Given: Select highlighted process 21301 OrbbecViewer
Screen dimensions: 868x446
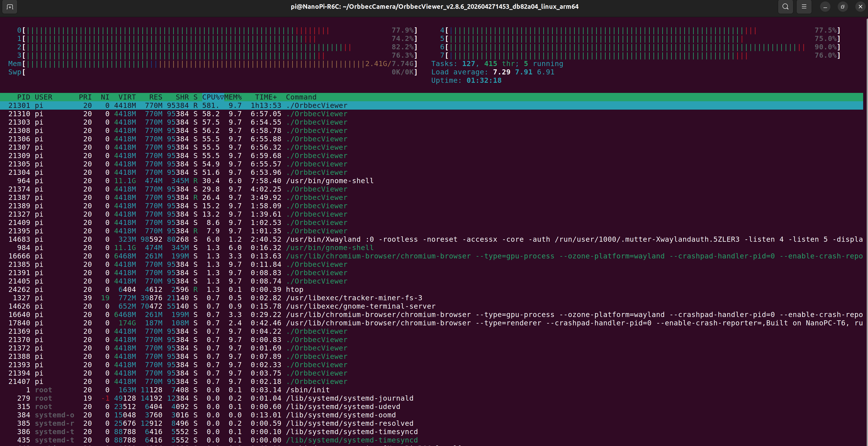Looking at the screenshot, I should [432, 106].
